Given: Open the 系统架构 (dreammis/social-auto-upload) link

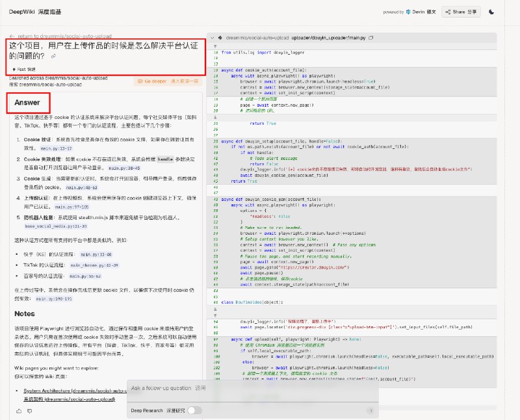Looking at the screenshot, I should point(70,399).
